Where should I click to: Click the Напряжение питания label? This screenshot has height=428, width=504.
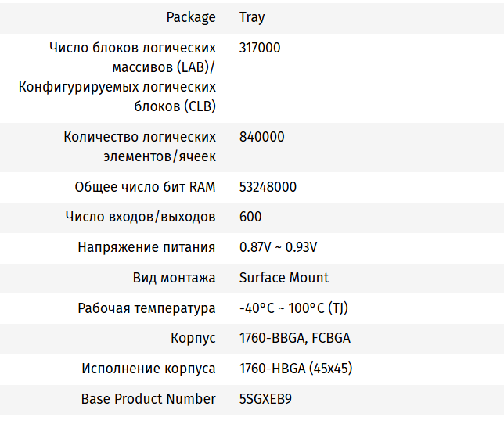pos(146,247)
